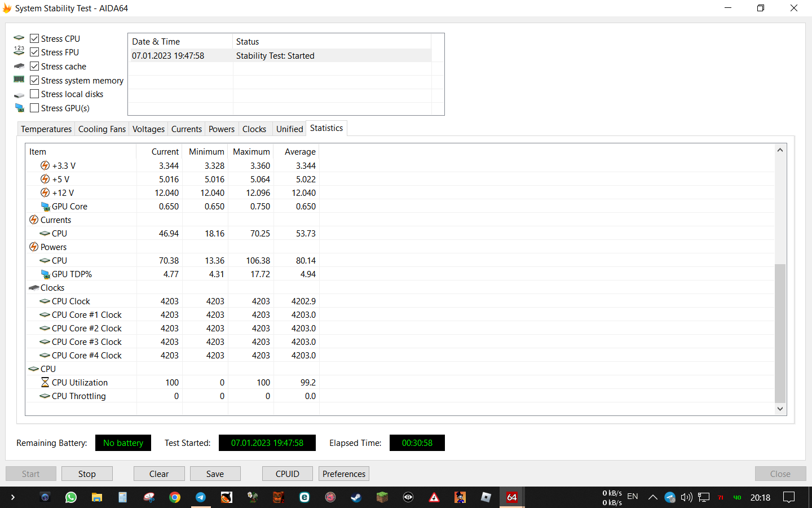This screenshot has width=812, height=508.
Task: Uncheck the Stress FPU checkbox
Action: 34,52
